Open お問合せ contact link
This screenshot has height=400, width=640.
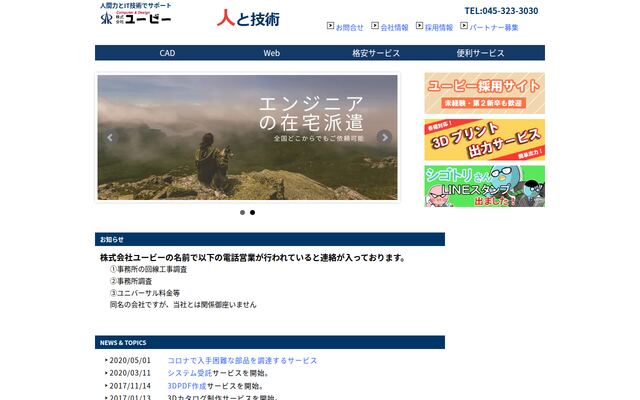[349, 27]
